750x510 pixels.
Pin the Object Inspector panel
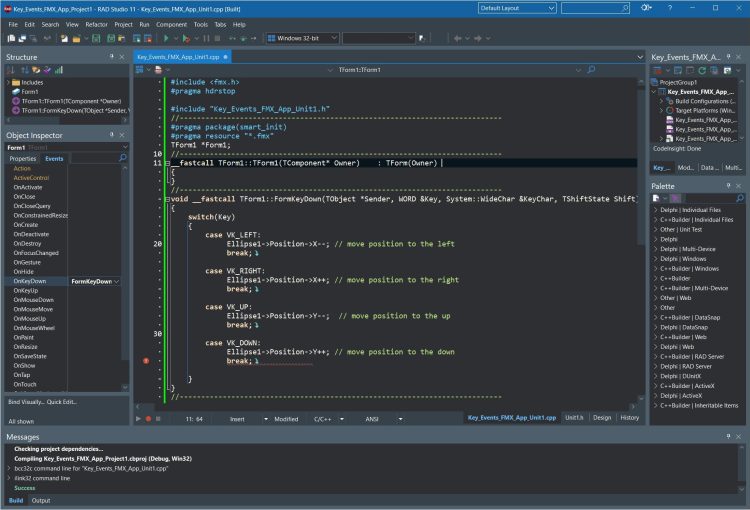(x=112, y=133)
